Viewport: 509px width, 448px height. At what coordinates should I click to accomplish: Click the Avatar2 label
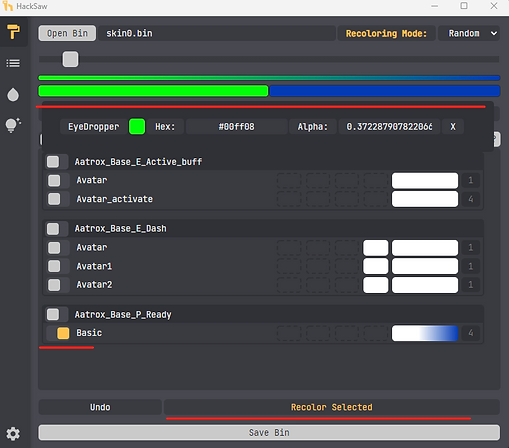coord(94,285)
